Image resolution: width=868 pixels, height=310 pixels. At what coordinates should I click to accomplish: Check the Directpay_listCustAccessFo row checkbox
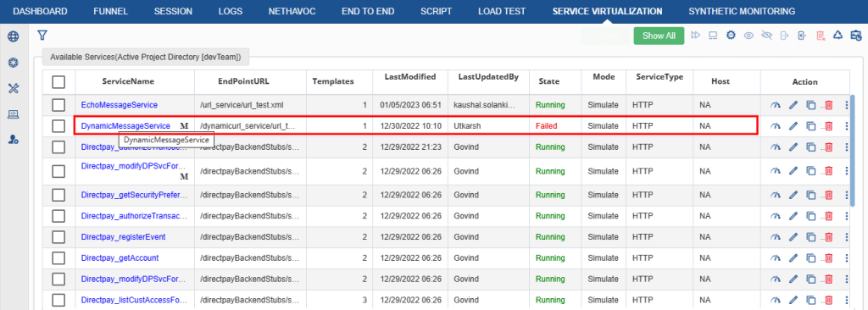tap(58, 300)
